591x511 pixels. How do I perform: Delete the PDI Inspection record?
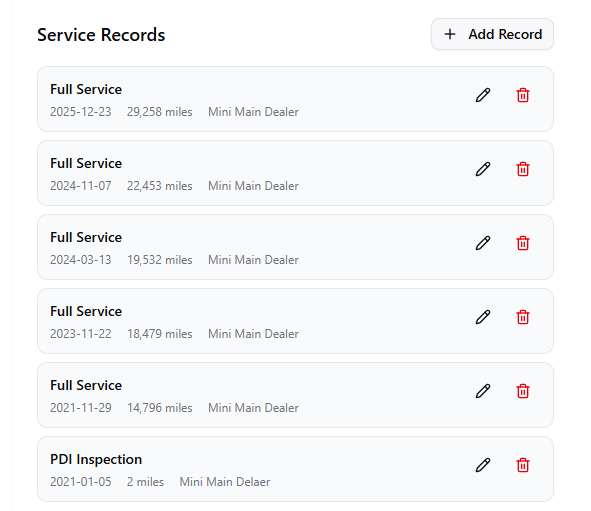[523, 465]
